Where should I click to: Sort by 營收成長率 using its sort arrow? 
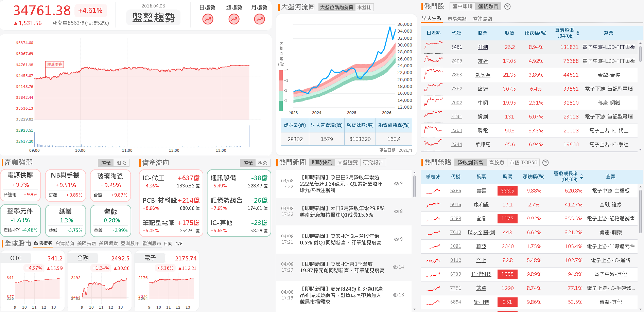coord(582,177)
